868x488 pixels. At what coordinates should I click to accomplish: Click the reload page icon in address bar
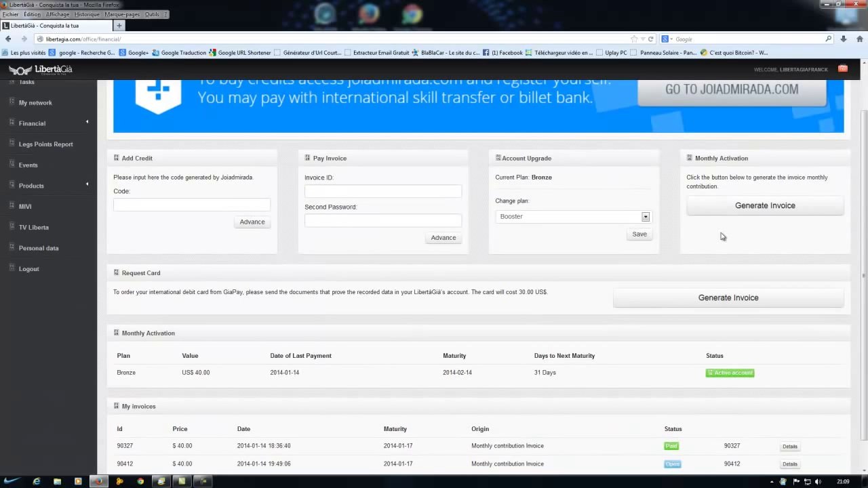point(651,39)
